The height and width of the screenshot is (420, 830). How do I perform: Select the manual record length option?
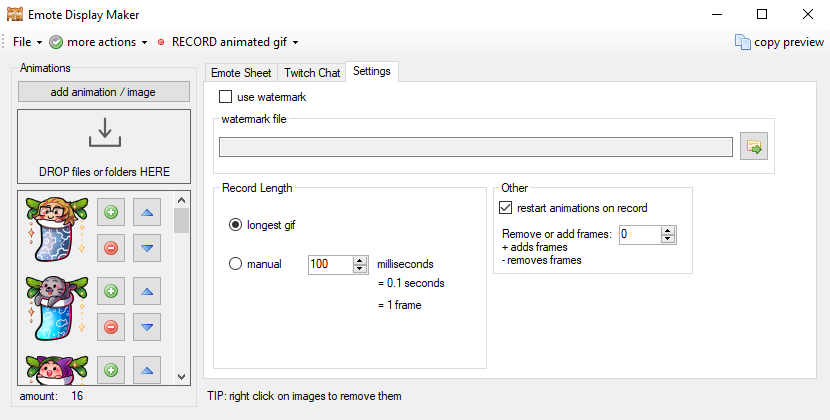tap(236, 264)
